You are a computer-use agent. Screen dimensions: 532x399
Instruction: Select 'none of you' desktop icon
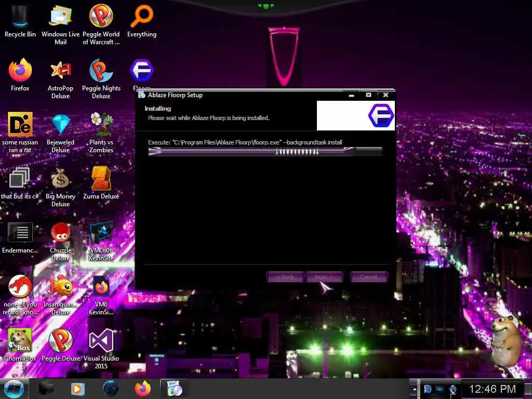[x=20, y=295]
